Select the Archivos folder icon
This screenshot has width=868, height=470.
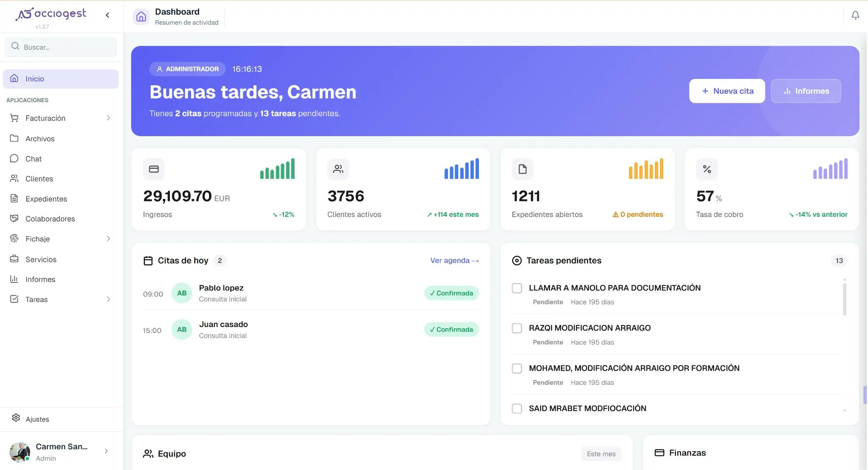coord(14,138)
